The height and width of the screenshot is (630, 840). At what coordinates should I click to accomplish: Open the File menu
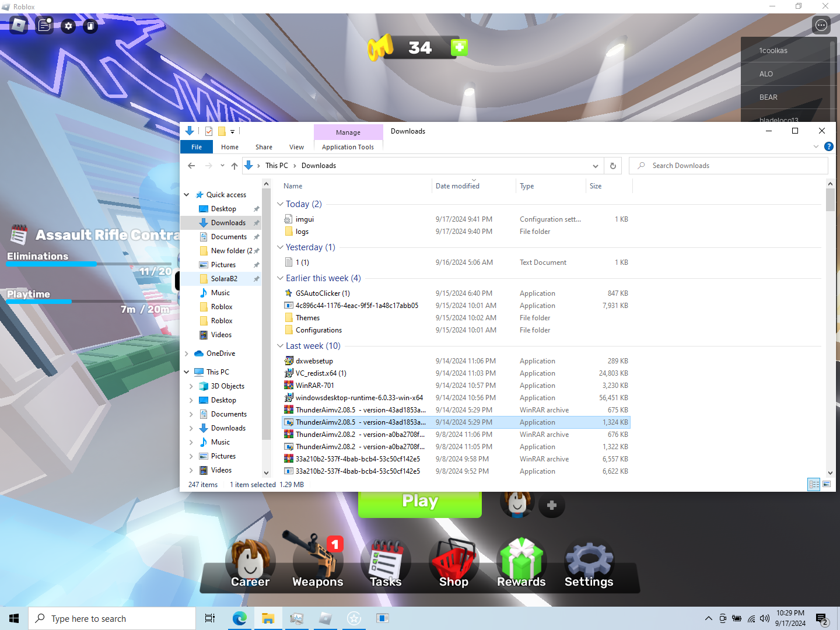(197, 147)
